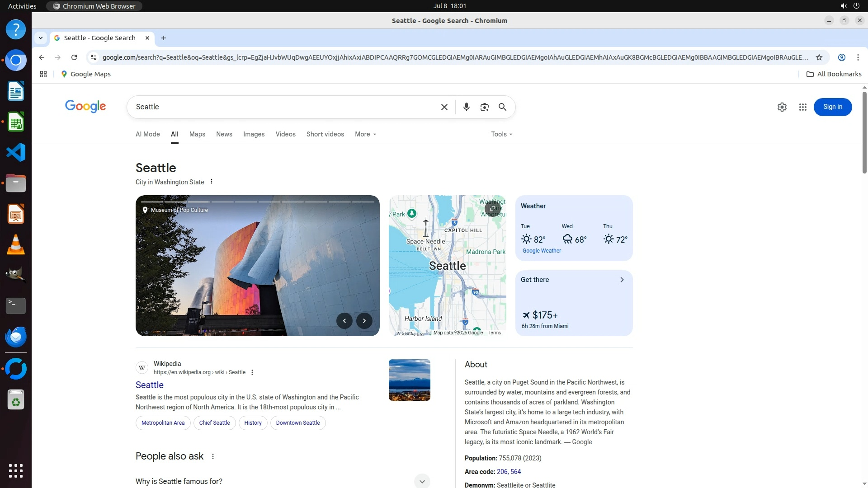This screenshot has height=488, width=868.
Task: Click the Seattle skyline thumbnail image
Action: pyautogui.click(x=409, y=380)
